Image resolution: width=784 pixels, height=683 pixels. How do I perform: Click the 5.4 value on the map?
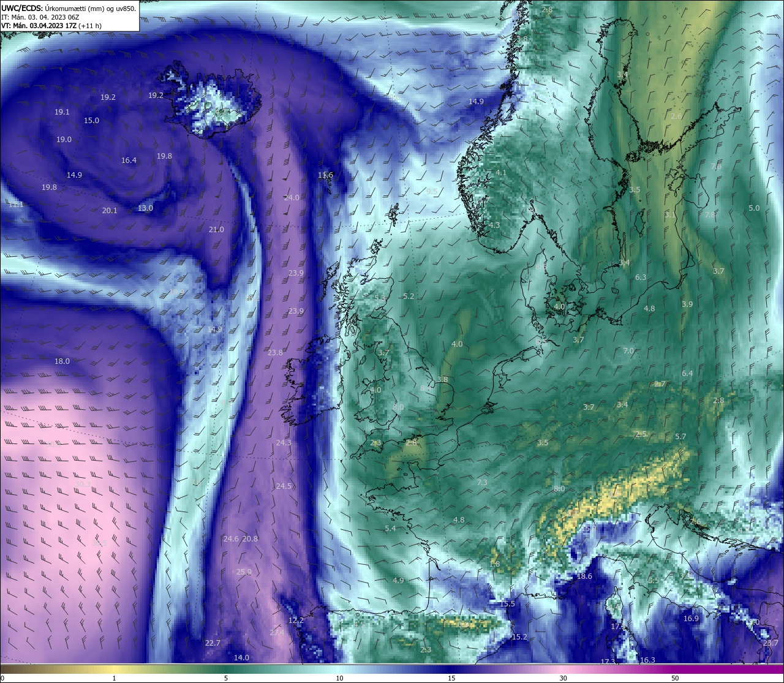390,529
